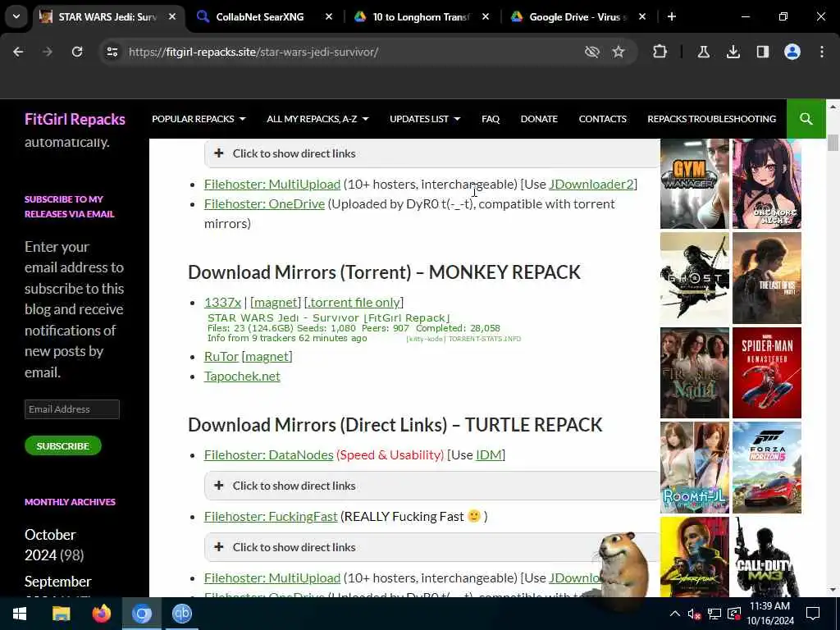Open the Tapochek.net link

242,376
